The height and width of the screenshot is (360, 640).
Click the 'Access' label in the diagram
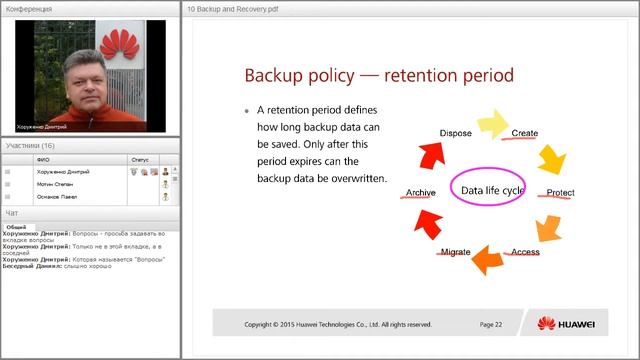coord(525,252)
